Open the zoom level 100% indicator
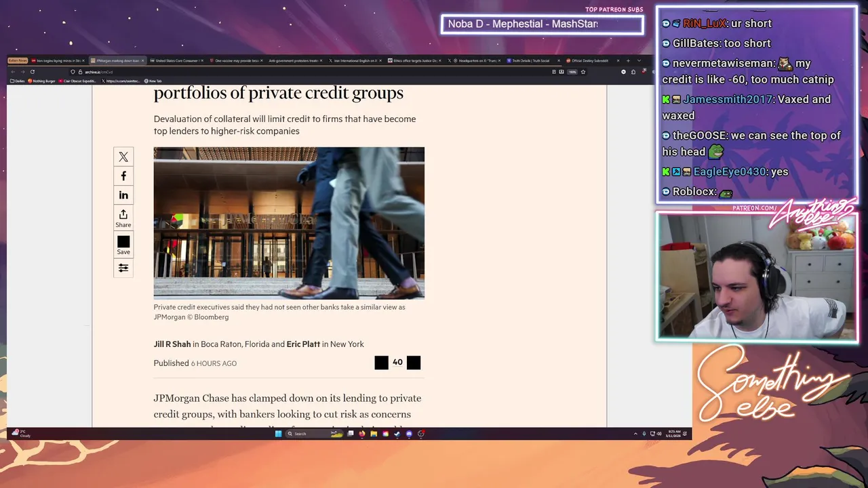Image resolution: width=868 pixels, height=488 pixels. point(572,72)
